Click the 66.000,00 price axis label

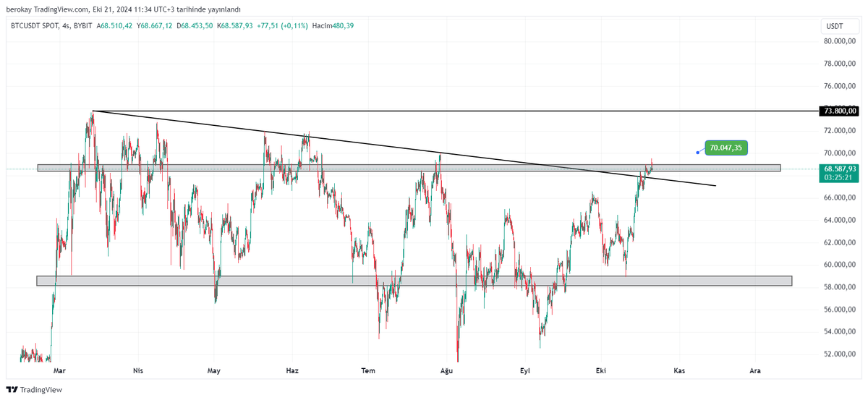pos(840,197)
